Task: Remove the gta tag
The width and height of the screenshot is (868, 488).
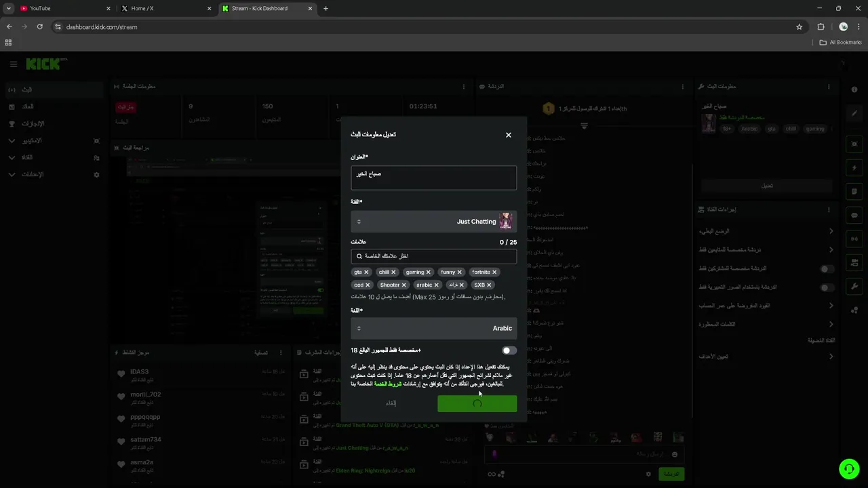Action: (366, 272)
